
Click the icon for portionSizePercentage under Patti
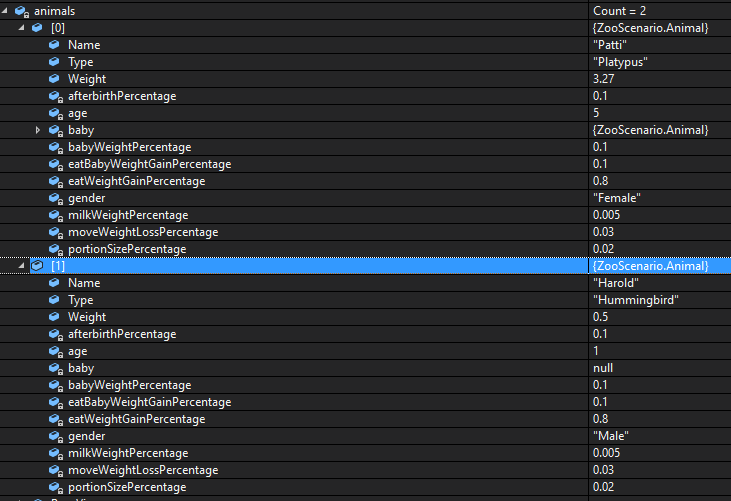pos(56,249)
